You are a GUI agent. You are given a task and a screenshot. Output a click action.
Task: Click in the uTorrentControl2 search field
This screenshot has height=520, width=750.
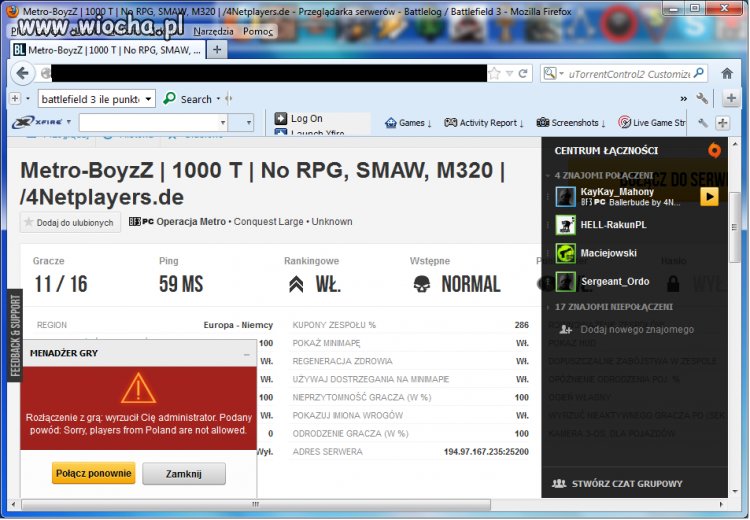pyautogui.click(x=629, y=74)
